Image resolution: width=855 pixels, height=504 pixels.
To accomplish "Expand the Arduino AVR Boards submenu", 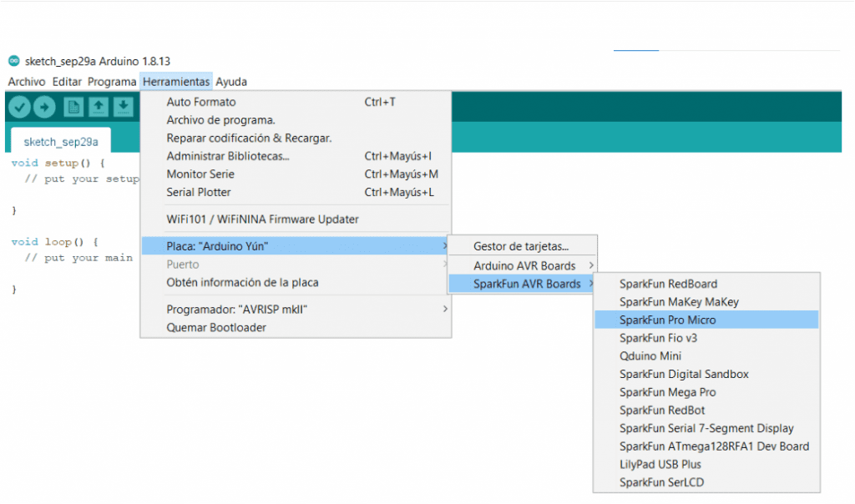I will (x=524, y=265).
